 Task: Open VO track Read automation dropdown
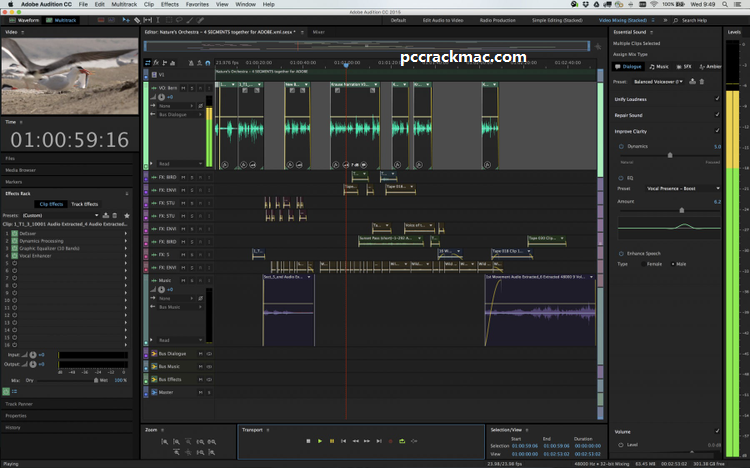tap(180, 164)
